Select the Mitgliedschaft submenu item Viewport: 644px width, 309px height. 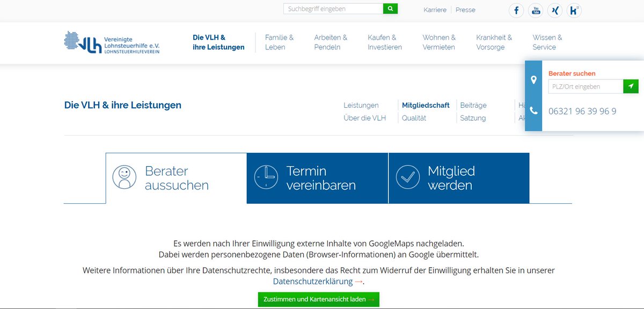[x=426, y=105]
